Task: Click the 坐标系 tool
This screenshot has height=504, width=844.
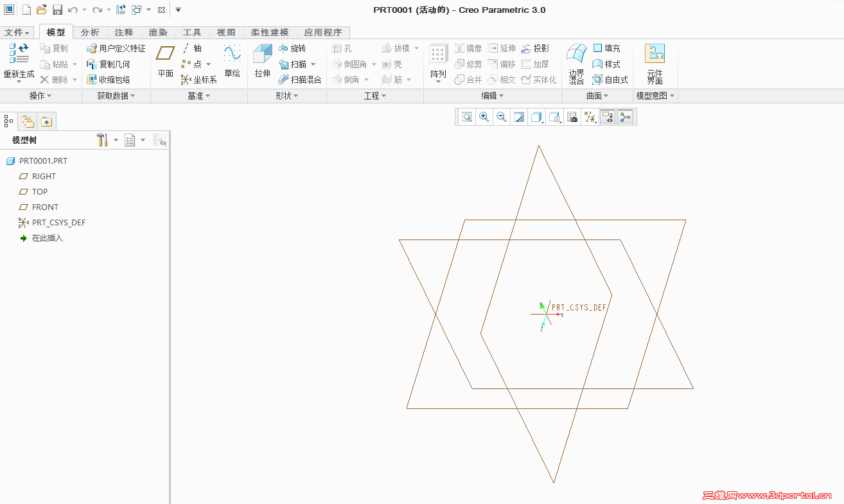Action: point(199,80)
